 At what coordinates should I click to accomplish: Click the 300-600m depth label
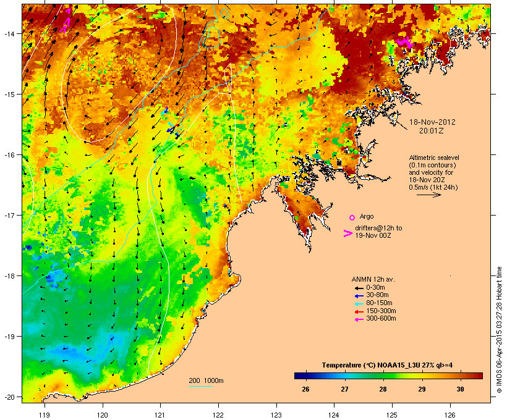pos(381,319)
